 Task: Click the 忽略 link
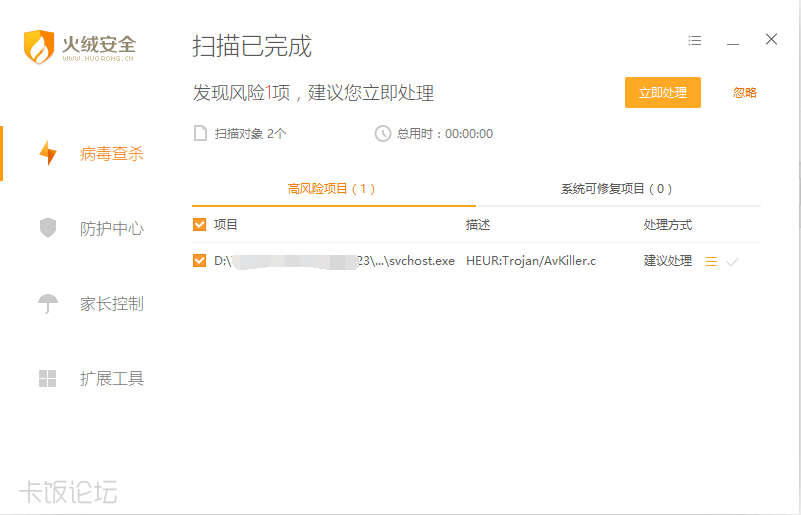(744, 93)
